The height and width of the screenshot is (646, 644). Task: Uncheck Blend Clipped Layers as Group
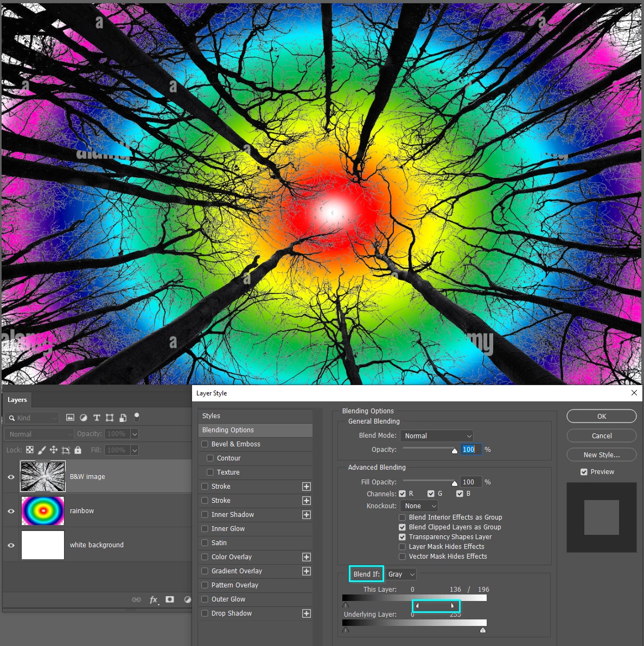(403, 527)
